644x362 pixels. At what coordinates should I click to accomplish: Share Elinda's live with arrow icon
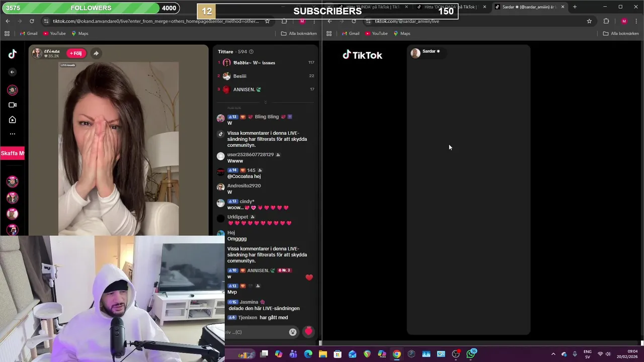pos(96,53)
